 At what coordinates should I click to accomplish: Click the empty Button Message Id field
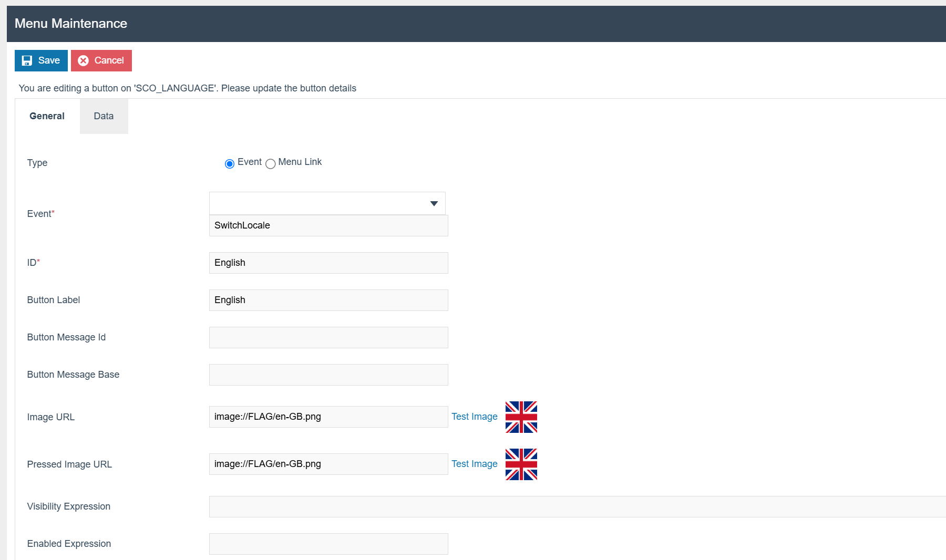click(x=328, y=338)
